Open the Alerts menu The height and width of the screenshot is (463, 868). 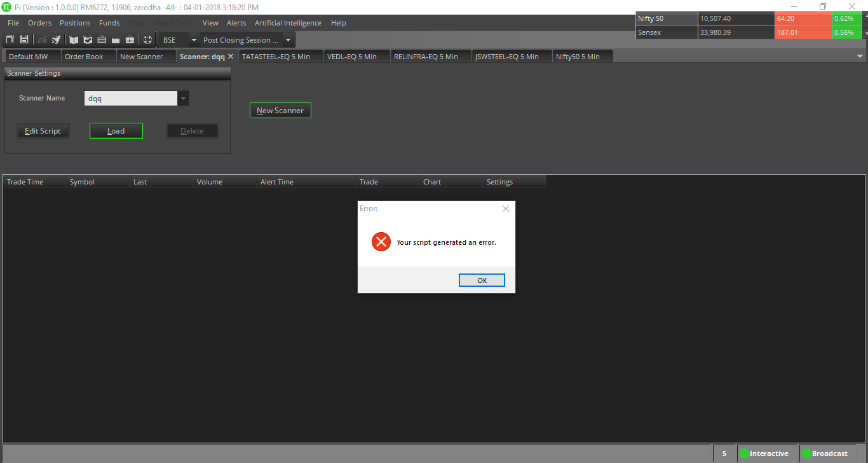point(236,23)
